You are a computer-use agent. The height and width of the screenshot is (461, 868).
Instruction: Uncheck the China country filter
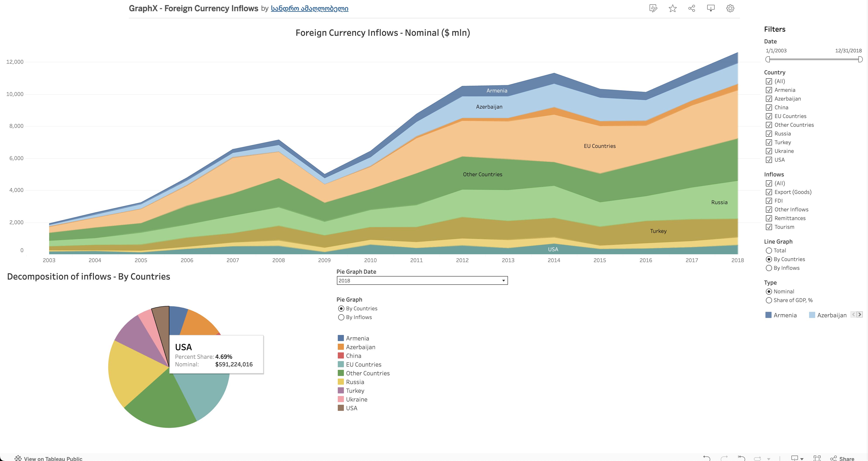(769, 108)
